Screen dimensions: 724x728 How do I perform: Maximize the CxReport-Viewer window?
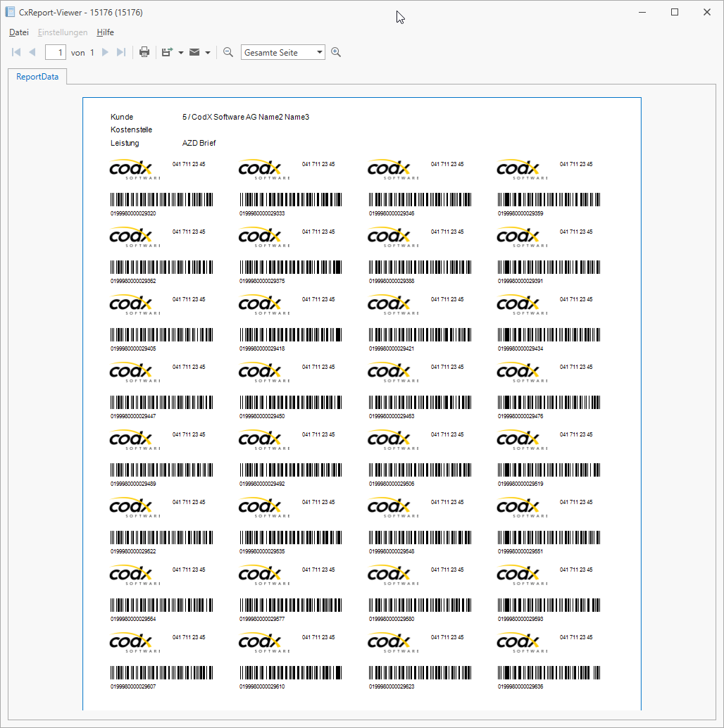click(675, 12)
